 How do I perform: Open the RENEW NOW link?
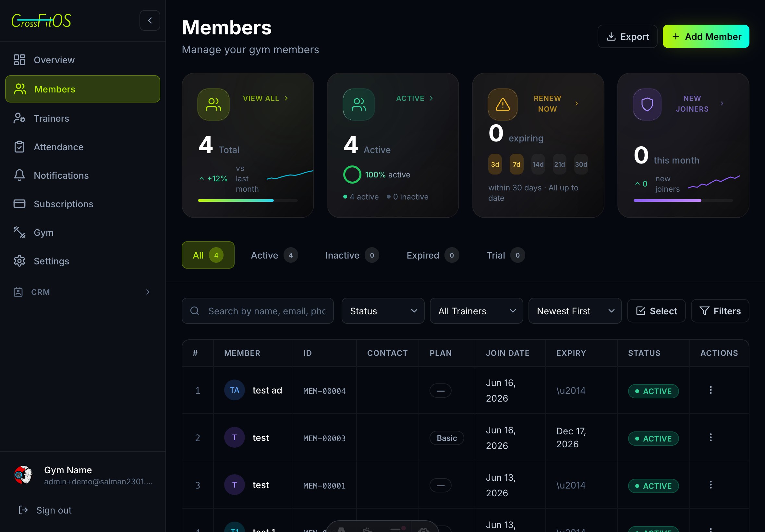pyautogui.click(x=556, y=103)
